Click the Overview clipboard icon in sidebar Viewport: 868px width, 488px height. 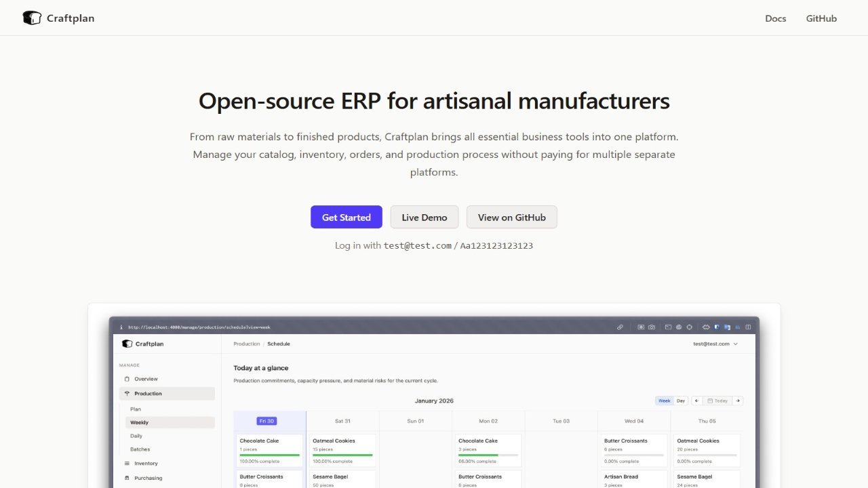click(127, 379)
